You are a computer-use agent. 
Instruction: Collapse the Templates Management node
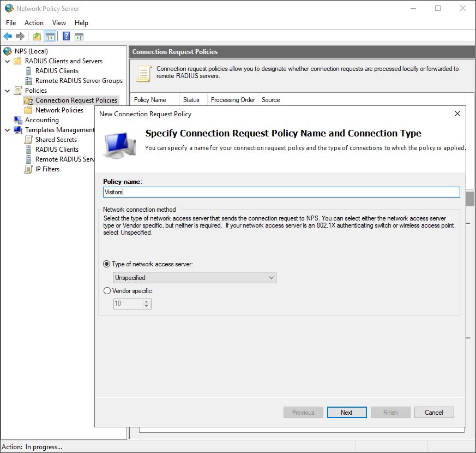8,130
